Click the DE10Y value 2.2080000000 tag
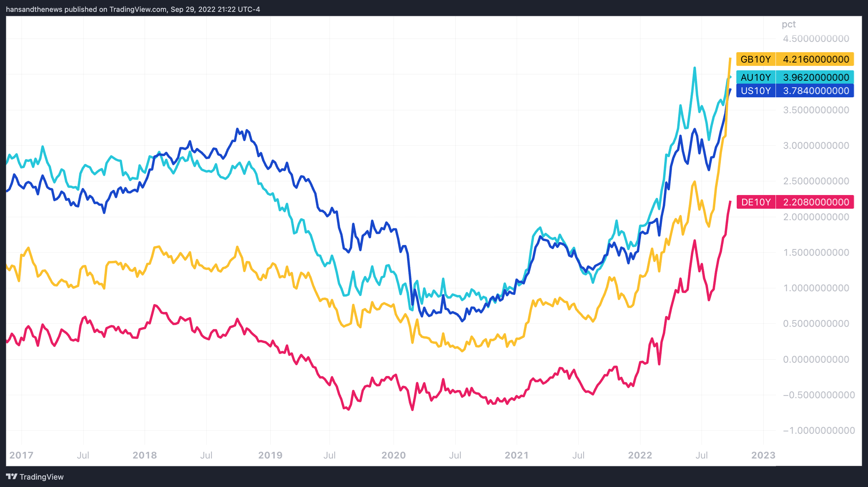868x487 pixels. (815, 202)
